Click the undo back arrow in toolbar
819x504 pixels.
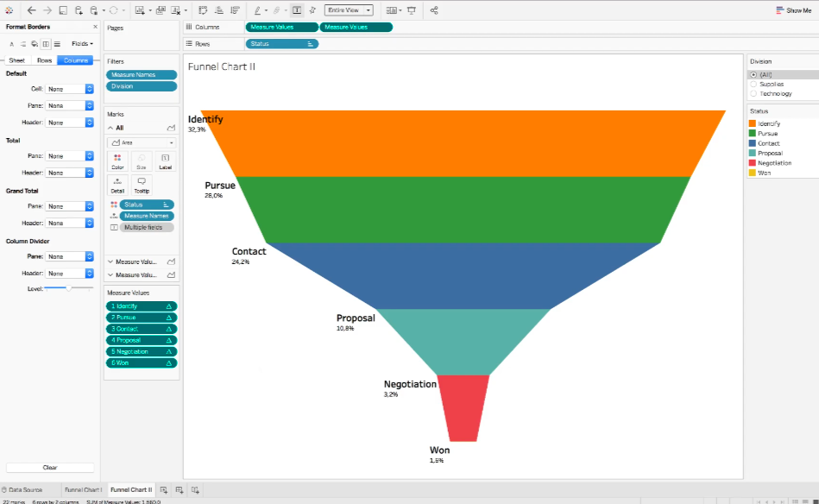pos(31,9)
